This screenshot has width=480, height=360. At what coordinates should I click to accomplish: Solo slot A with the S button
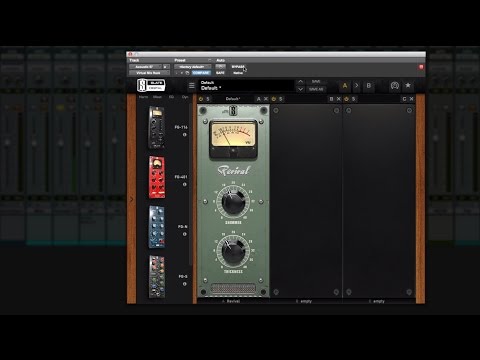point(208,99)
